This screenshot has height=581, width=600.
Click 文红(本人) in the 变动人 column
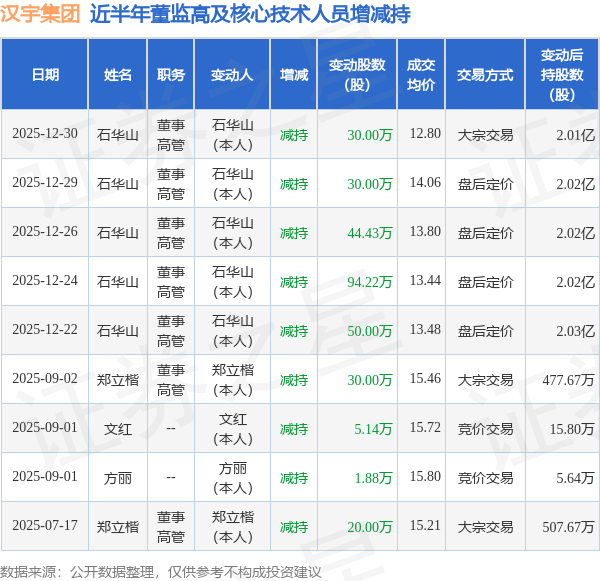233,429
